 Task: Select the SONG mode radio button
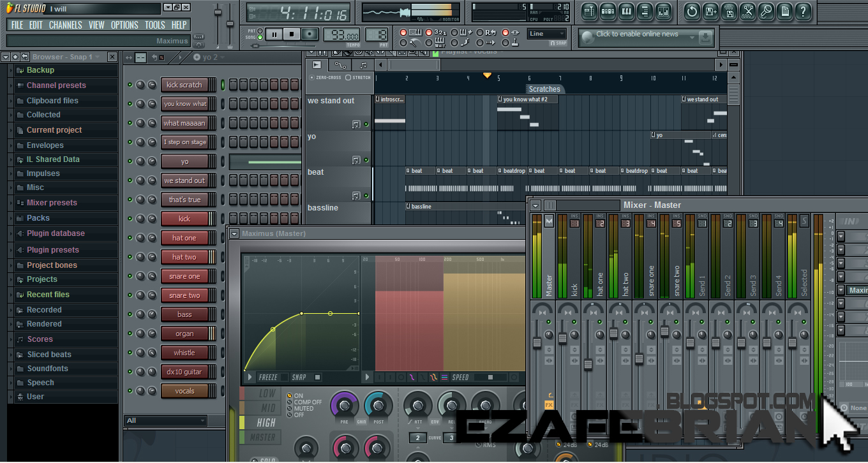click(261, 38)
